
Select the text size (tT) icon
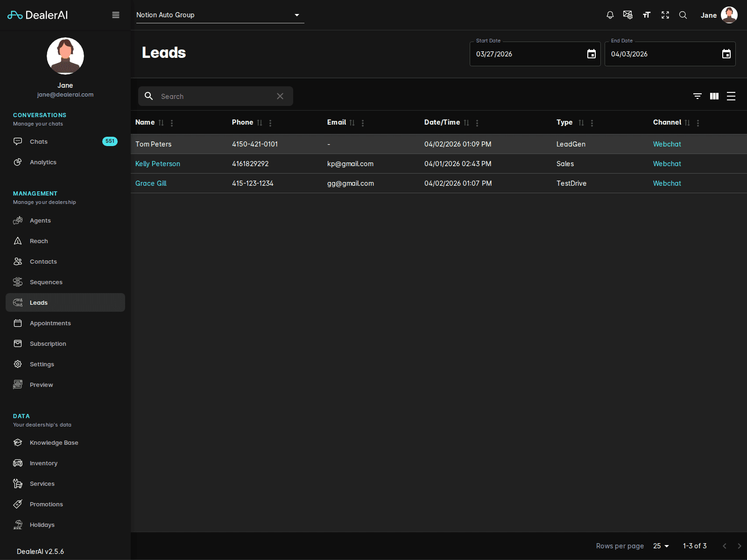pyautogui.click(x=647, y=14)
